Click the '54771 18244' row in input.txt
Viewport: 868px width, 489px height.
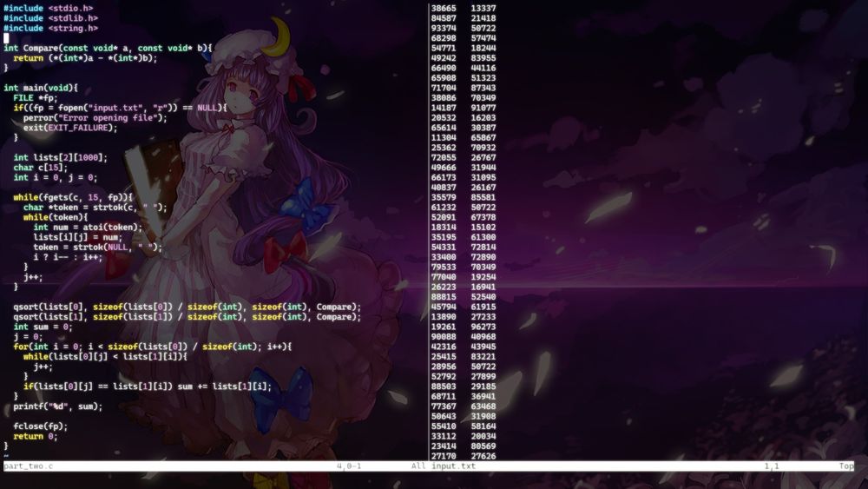pos(464,48)
